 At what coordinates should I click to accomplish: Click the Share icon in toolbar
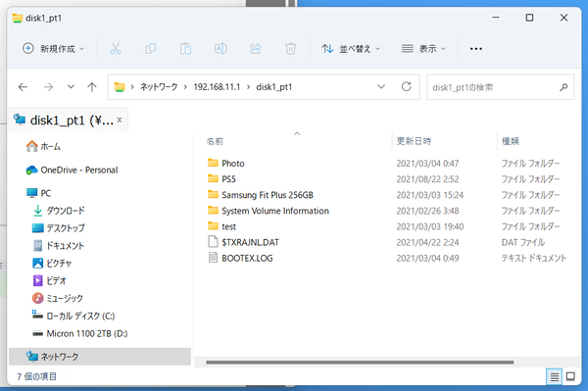256,49
